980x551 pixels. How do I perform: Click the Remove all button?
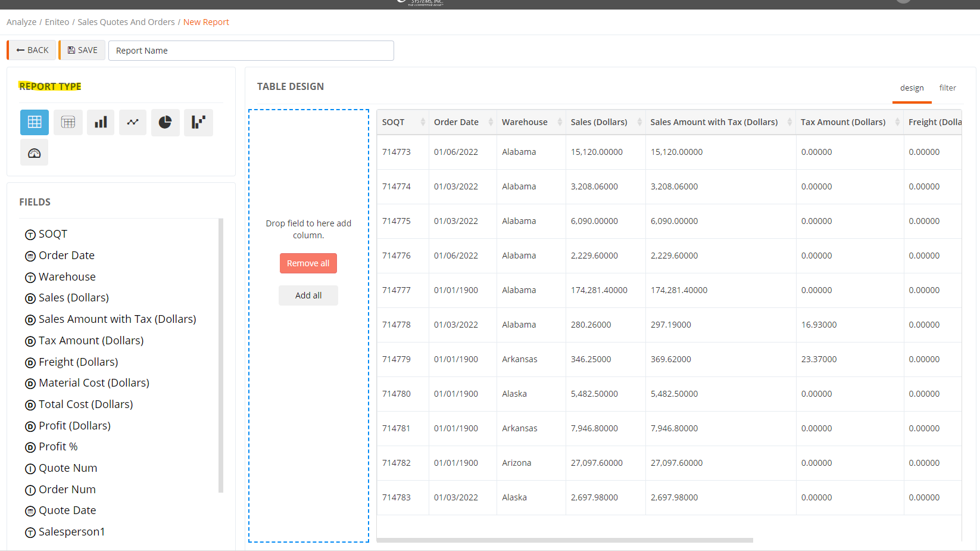(x=308, y=263)
